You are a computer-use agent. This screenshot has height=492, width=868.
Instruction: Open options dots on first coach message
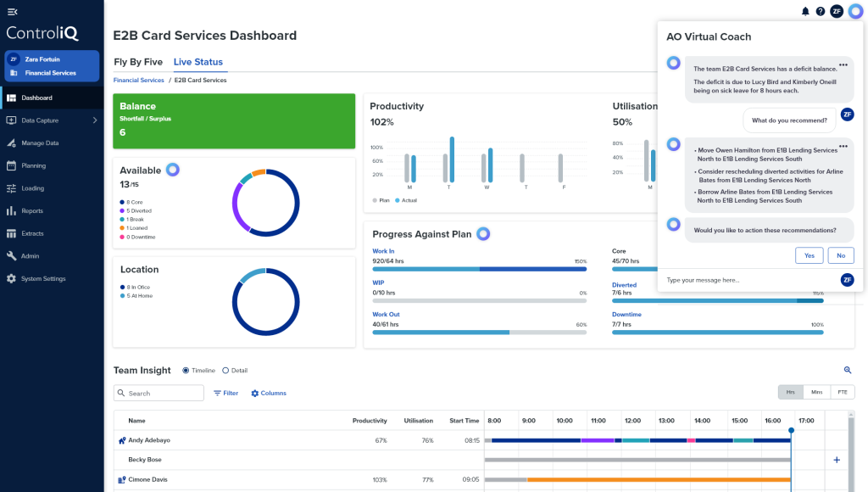click(843, 64)
